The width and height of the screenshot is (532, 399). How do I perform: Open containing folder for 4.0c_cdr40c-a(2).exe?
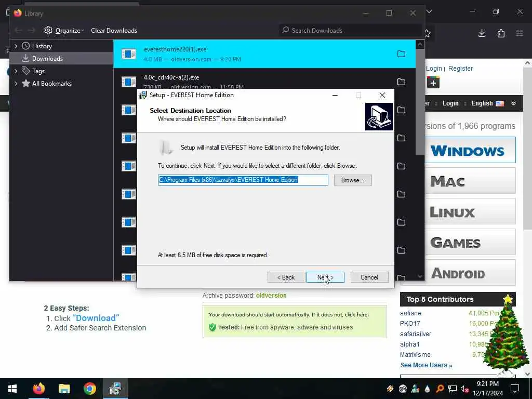pos(401,82)
